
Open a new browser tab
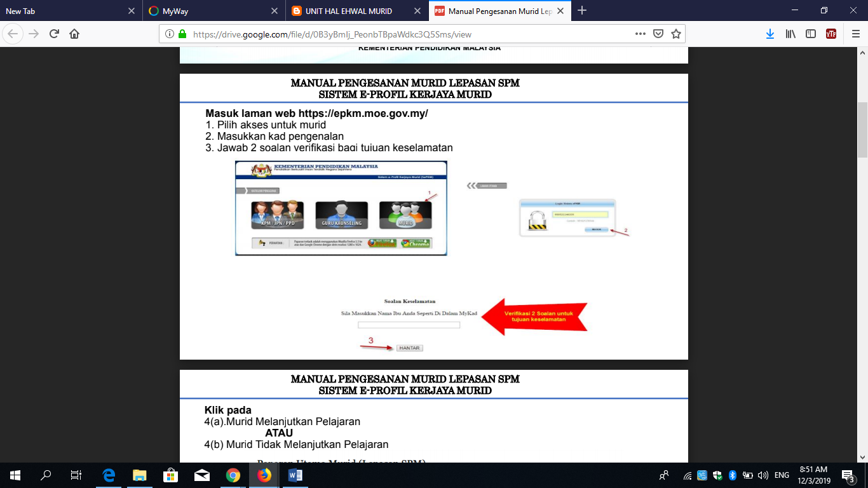click(582, 11)
